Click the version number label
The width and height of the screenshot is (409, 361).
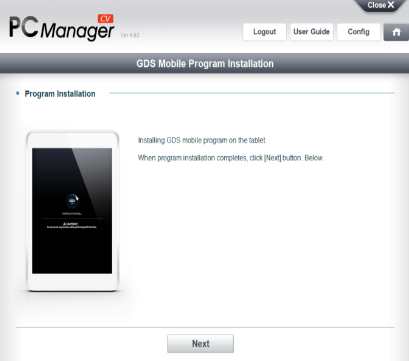point(130,35)
